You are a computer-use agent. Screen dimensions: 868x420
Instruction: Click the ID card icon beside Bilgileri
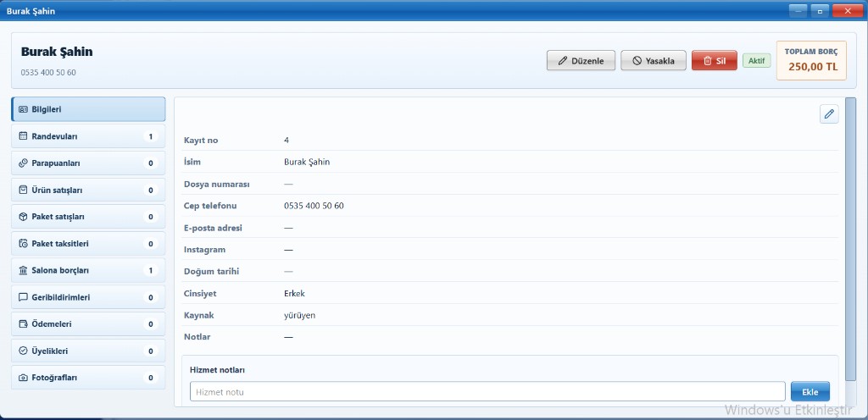[23, 109]
